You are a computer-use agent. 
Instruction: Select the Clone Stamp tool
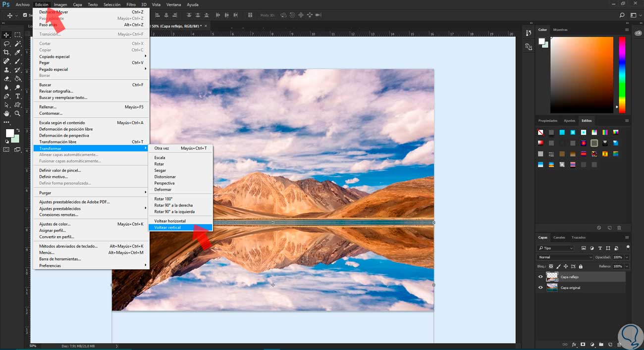7,70
